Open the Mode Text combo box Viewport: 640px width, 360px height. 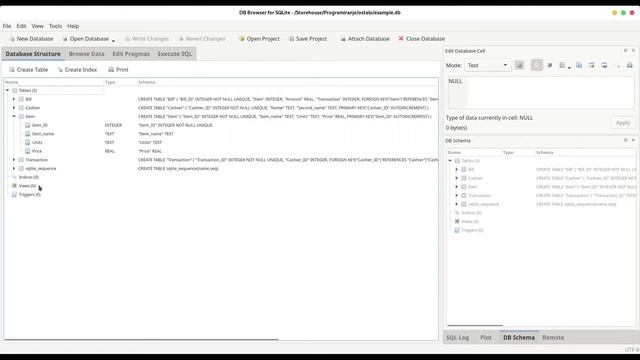coord(487,65)
